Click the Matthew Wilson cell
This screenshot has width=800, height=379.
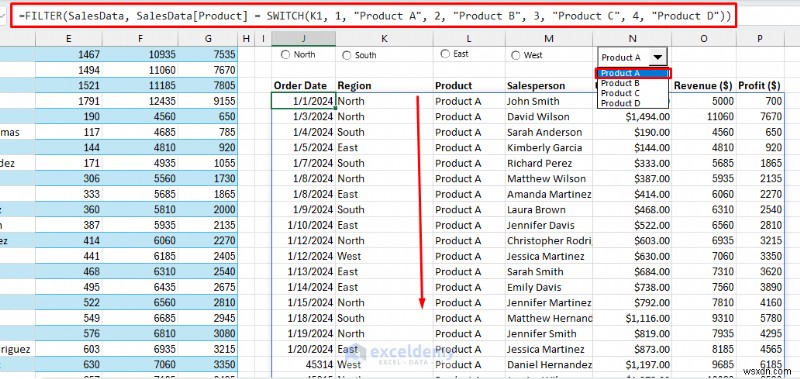pyautogui.click(x=549, y=179)
